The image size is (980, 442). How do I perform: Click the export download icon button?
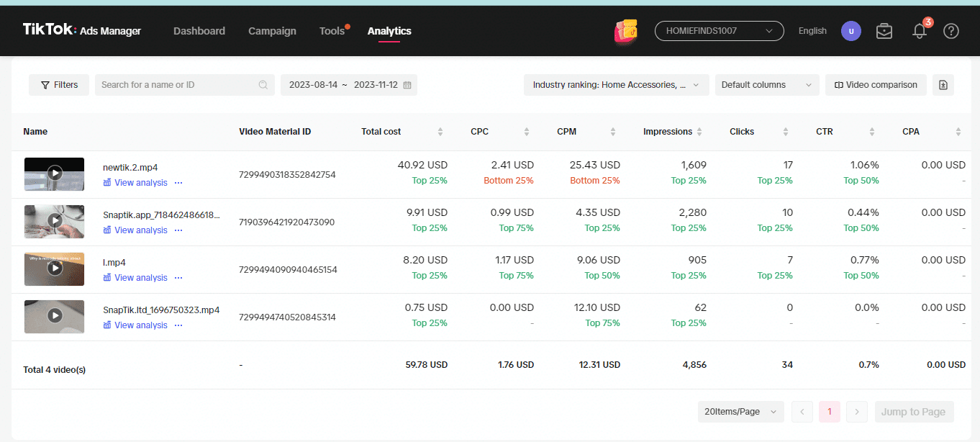click(x=943, y=85)
